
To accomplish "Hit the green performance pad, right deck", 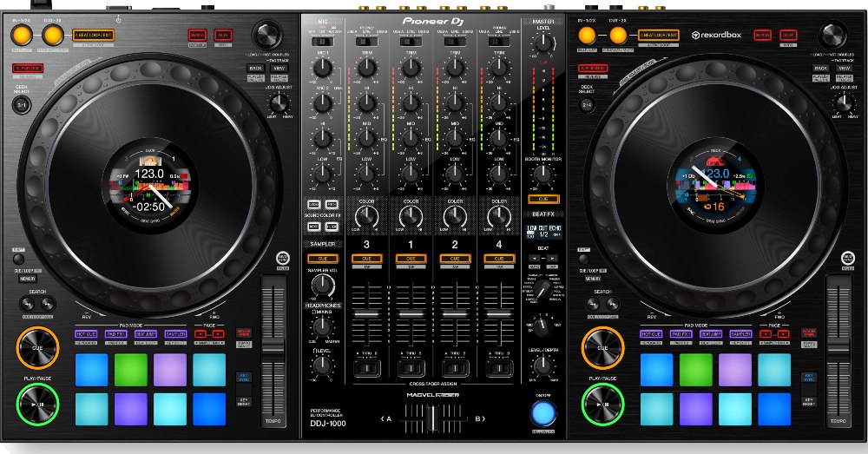I will tap(696, 370).
